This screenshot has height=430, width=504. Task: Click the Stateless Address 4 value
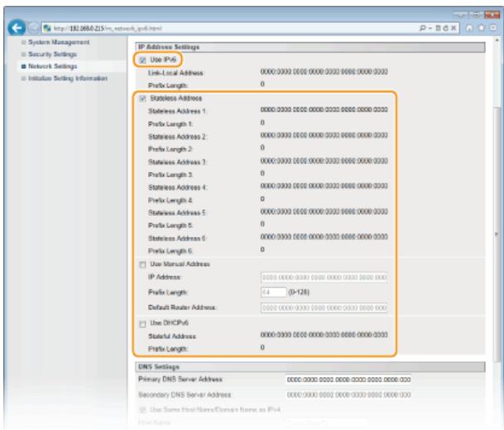(x=324, y=186)
